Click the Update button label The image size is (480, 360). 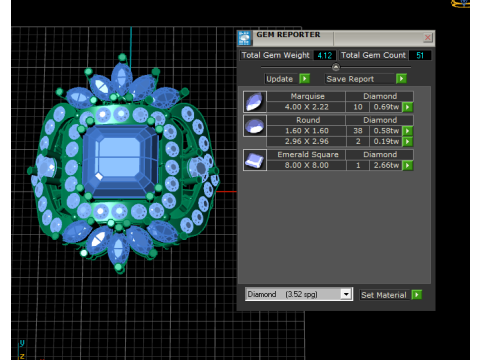click(279, 79)
